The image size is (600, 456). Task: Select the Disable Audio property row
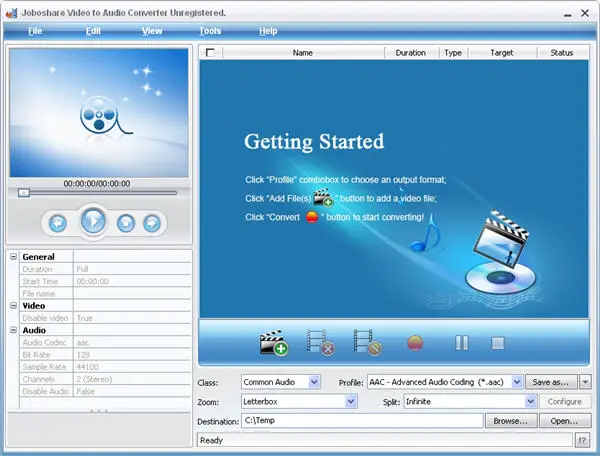105,391
